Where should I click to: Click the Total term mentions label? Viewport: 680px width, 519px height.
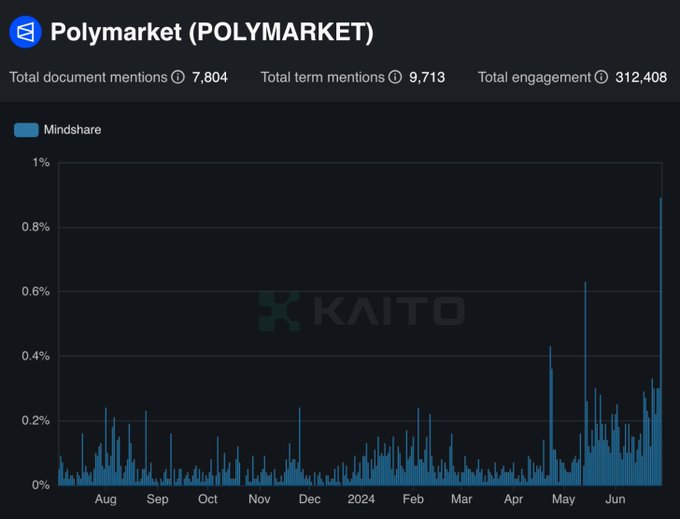[x=323, y=77]
